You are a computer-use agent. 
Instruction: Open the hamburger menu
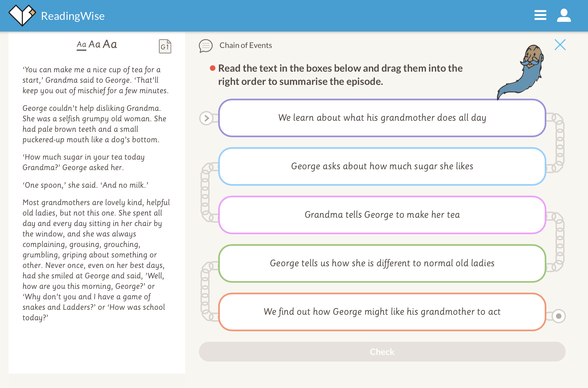(540, 15)
